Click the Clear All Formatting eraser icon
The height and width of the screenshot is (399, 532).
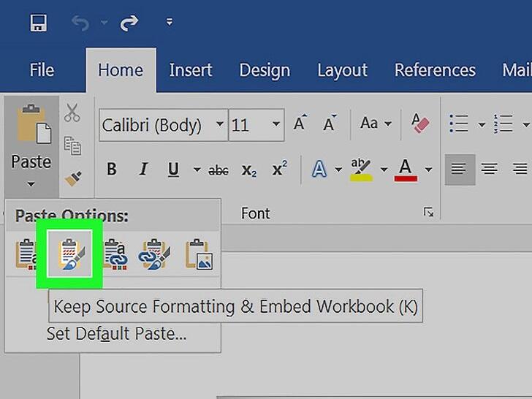[420, 123]
